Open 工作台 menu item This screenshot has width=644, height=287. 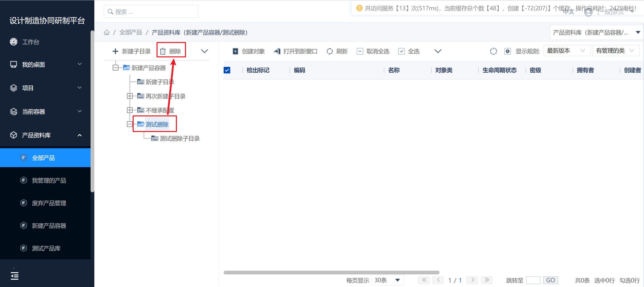(x=45, y=42)
